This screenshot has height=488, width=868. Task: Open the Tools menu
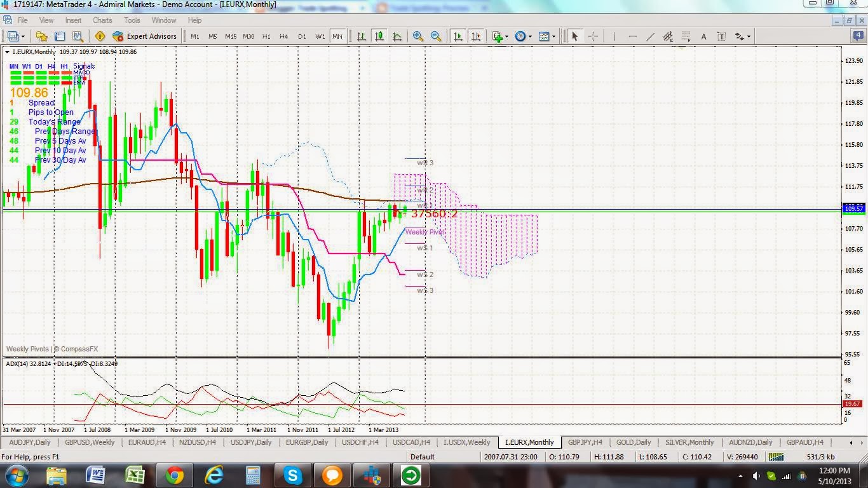coord(132,20)
